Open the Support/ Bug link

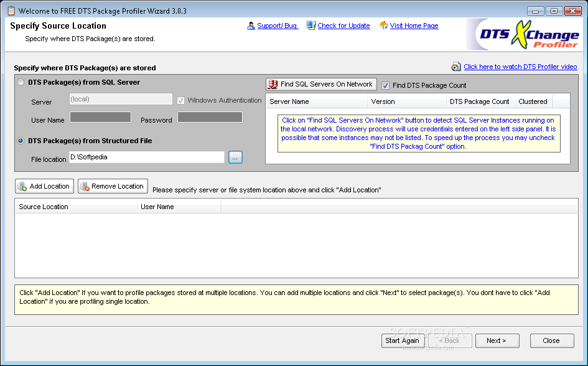tap(278, 26)
